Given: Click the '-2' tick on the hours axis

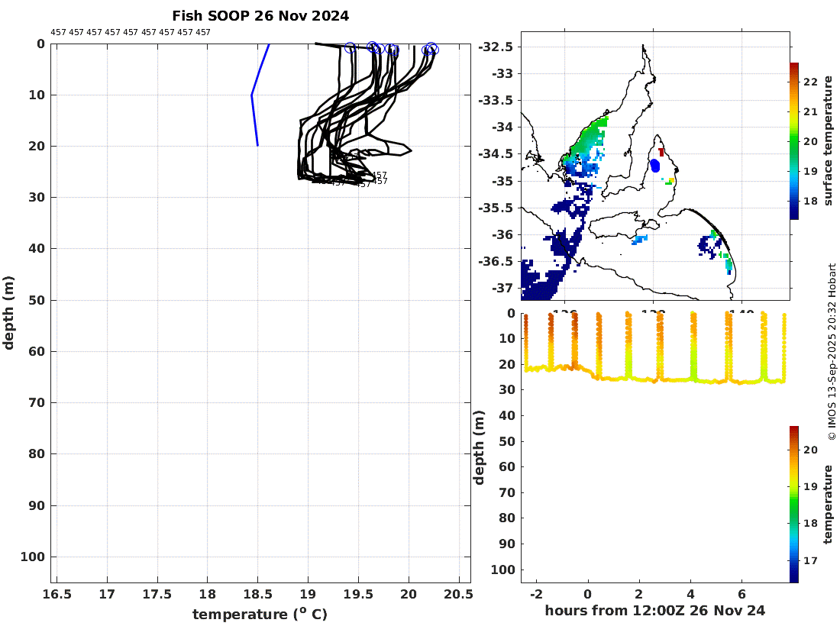Looking at the screenshot, I should 536,594.
